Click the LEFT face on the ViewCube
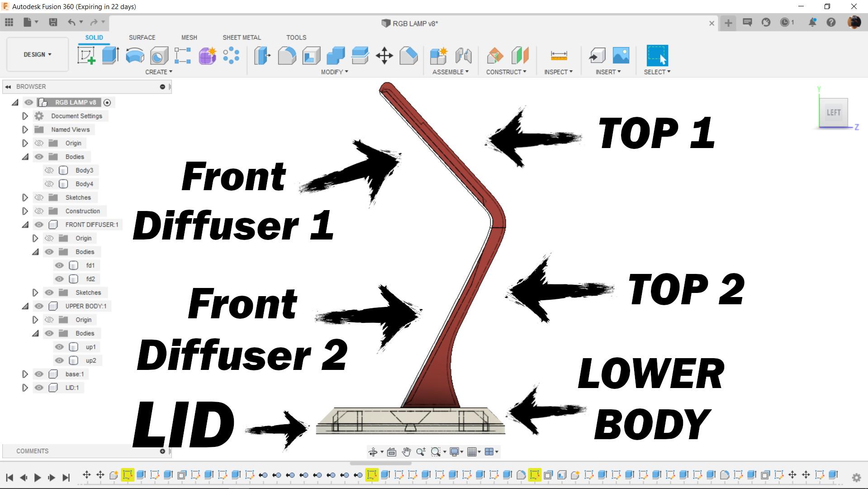This screenshot has width=868, height=489. (x=834, y=112)
